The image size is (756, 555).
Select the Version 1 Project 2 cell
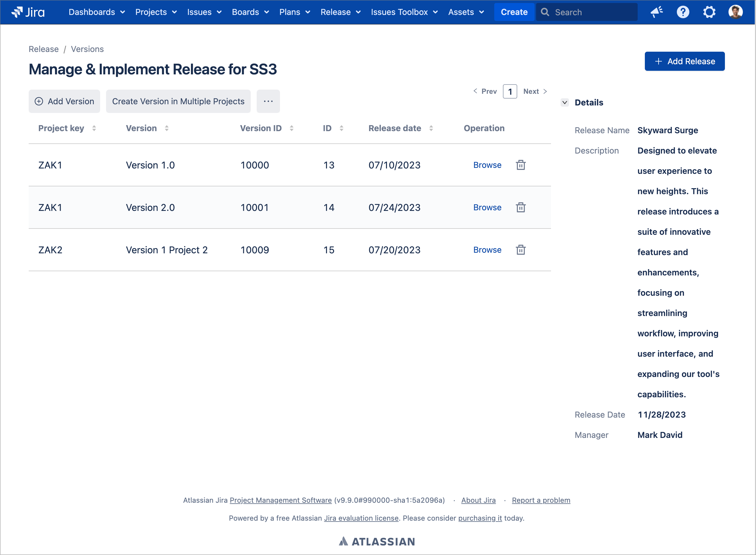click(167, 250)
